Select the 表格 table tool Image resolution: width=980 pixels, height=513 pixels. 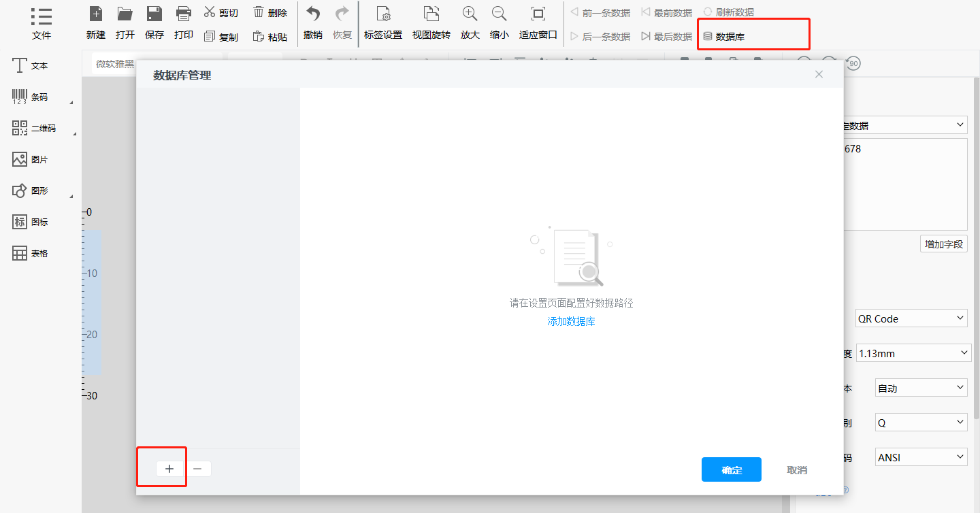31,253
